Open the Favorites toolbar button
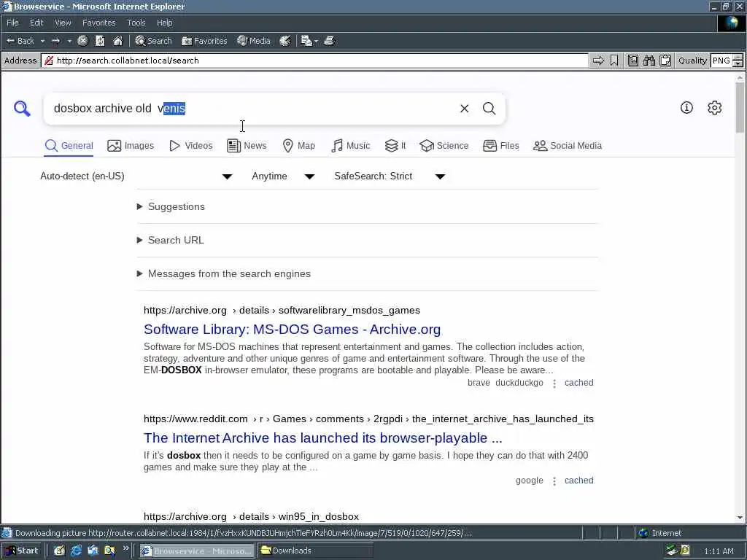This screenshot has width=747, height=560. [204, 41]
